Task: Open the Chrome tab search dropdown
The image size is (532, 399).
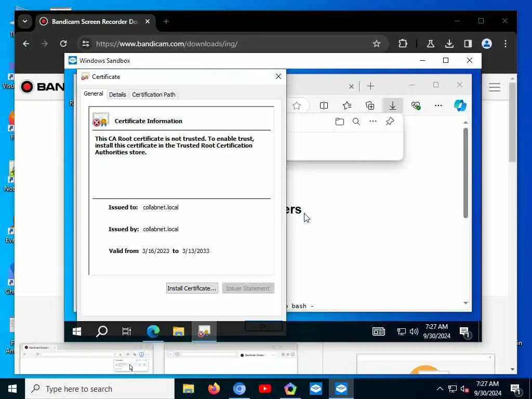Action: click(25, 21)
